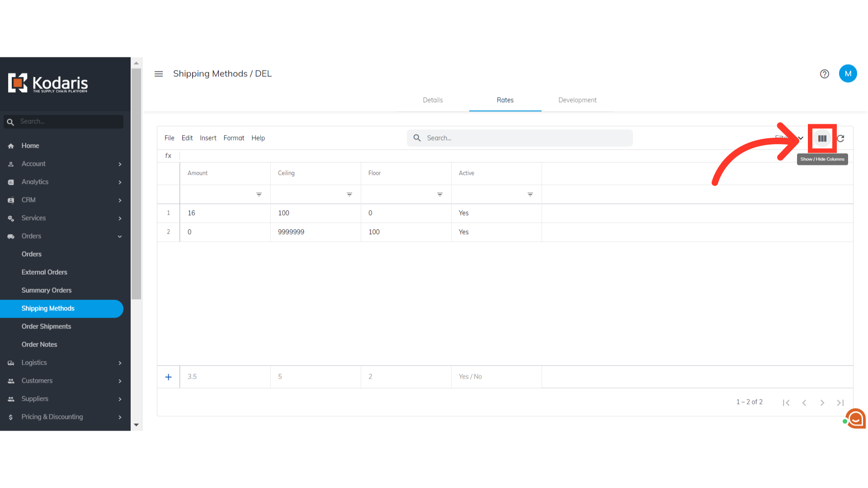Click the Amount column filter icon

259,194
